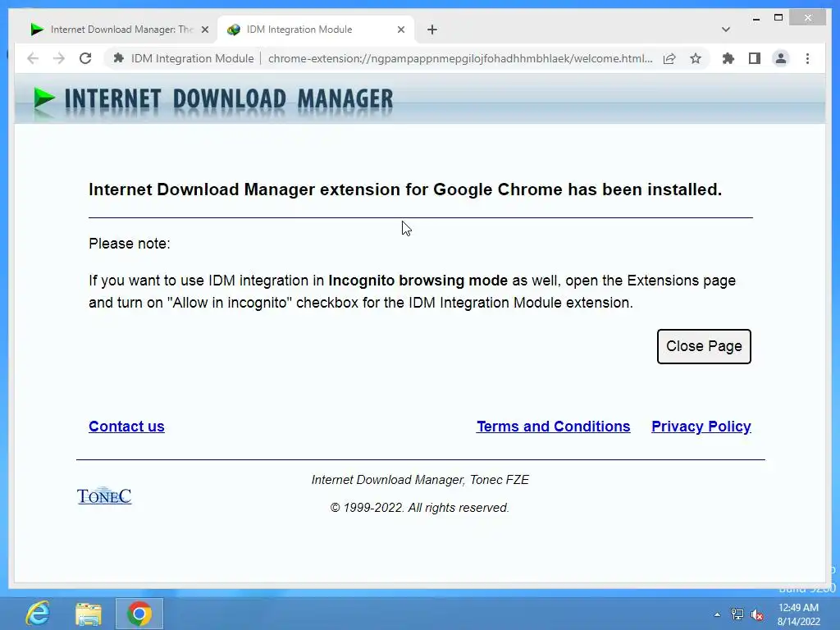Click the Close Page button

tap(704, 347)
